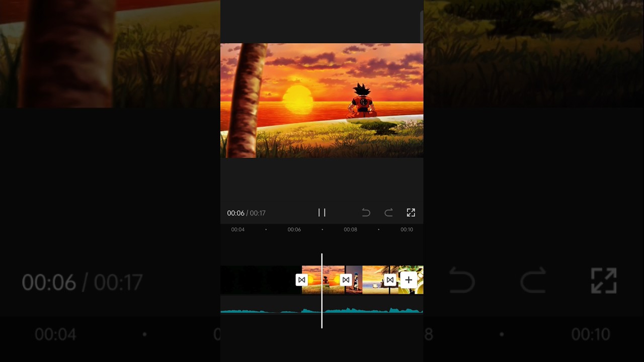Viewport: 644px width, 362px height.
Task: Click the 00:10 ruler mark
Action: pos(407,229)
